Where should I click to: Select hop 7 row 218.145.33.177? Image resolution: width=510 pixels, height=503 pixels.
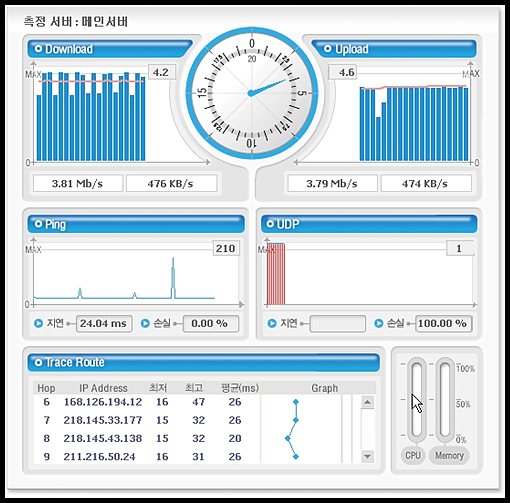(x=197, y=420)
